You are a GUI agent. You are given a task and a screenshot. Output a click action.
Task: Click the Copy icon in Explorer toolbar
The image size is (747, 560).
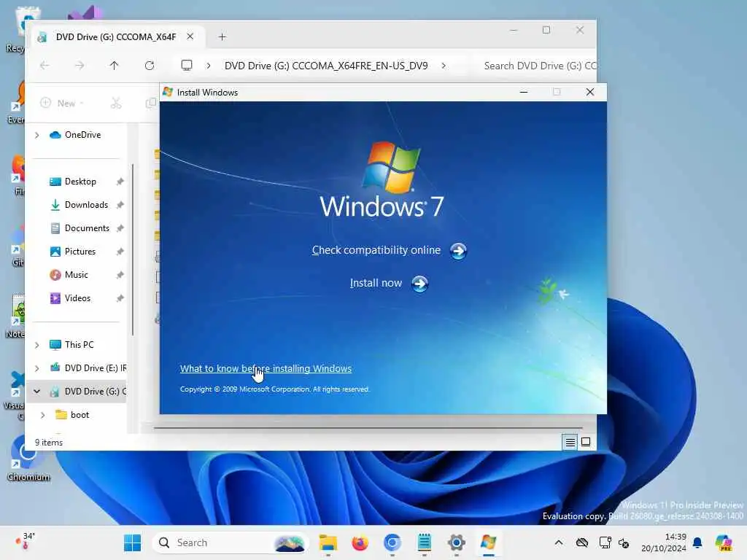pos(150,103)
